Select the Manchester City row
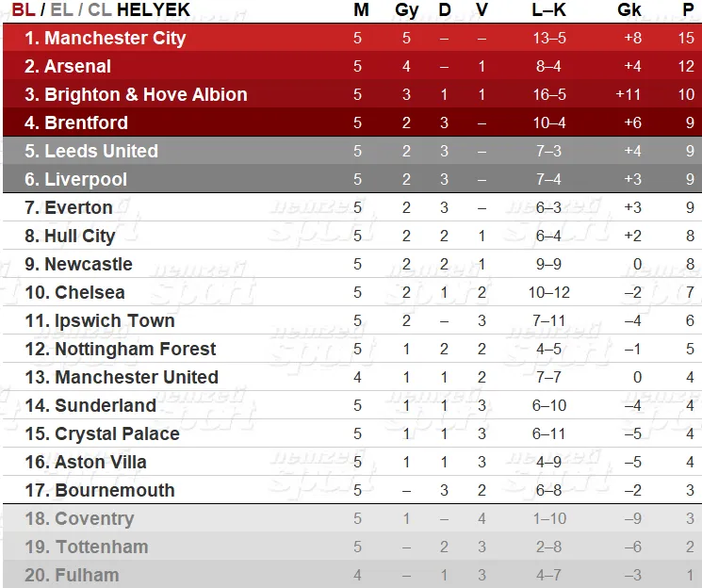The image size is (702, 588). (x=352, y=38)
